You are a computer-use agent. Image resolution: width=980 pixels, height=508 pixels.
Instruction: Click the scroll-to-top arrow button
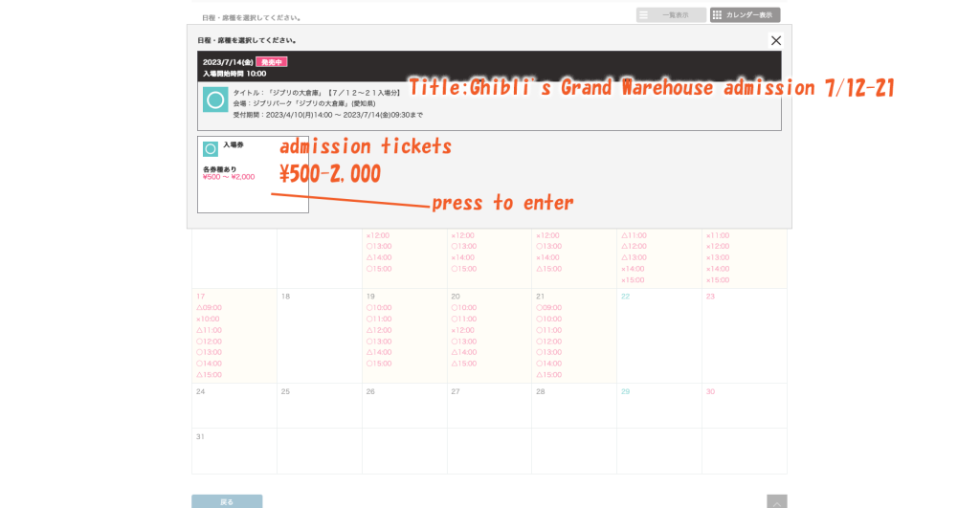click(x=777, y=501)
